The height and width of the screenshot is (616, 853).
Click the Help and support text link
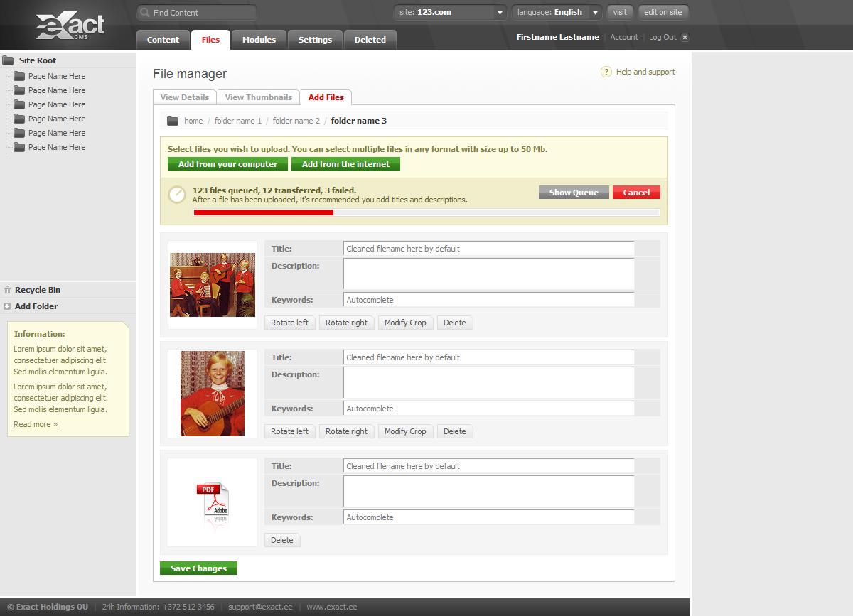pyautogui.click(x=645, y=72)
